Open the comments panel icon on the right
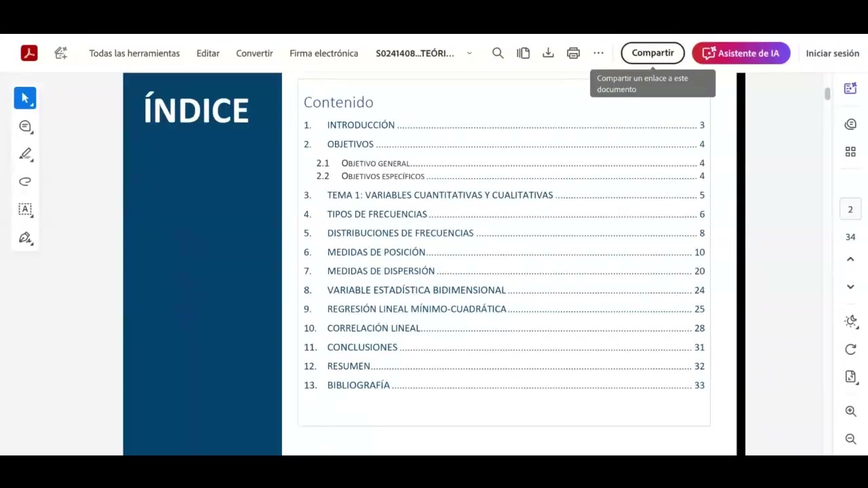This screenshot has height=488, width=868. pyautogui.click(x=850, y=124)
